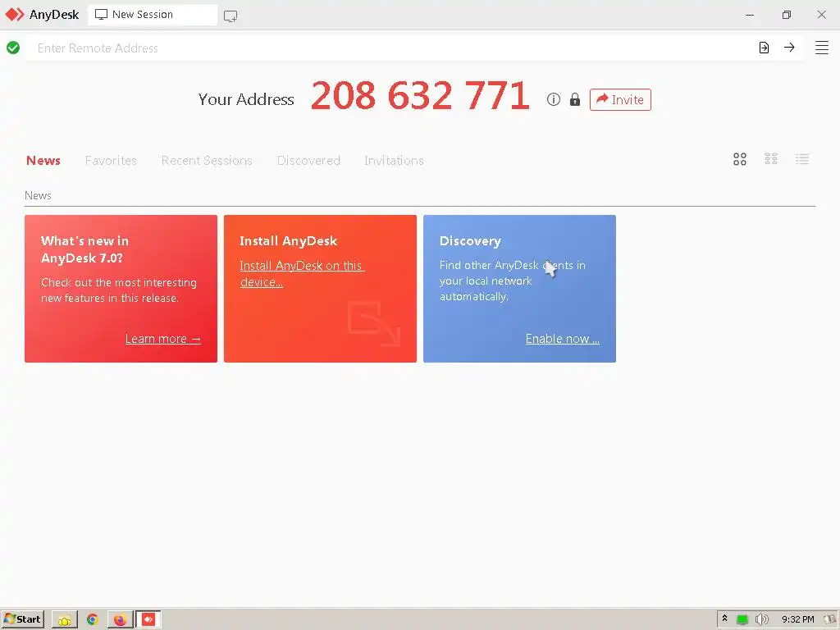Viewport: 840px width, 630px height.
Task: Click the address number 208 632 771
Action: [x=421, y=97]
